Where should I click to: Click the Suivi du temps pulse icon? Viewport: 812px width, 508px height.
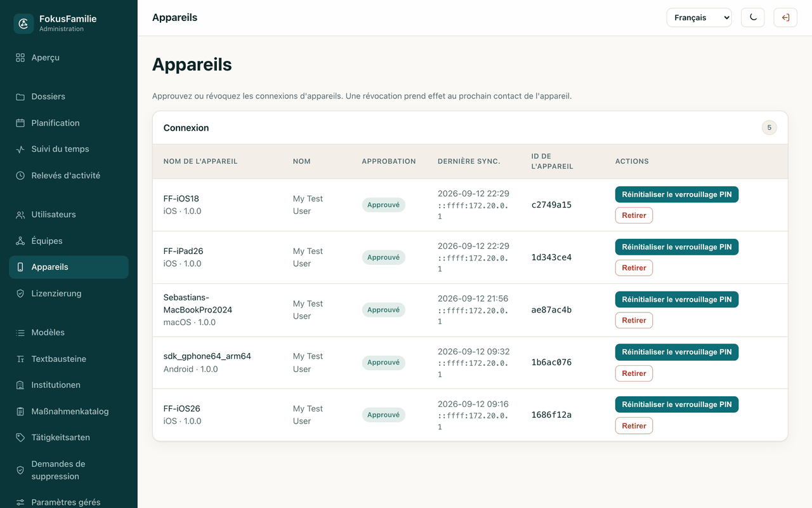point(20,149)
